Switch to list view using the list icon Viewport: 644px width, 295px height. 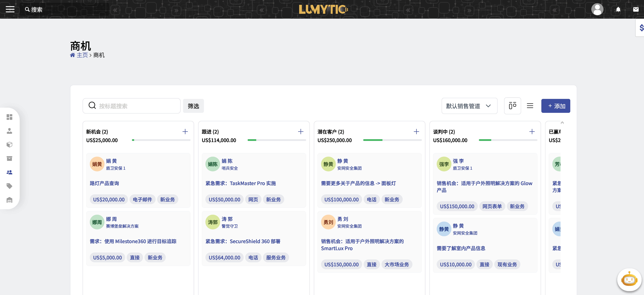tap(530, 106)
